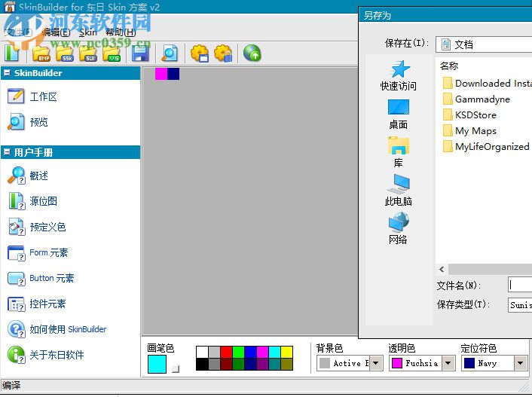Click the fuchsia pixel on the canvas
The image size is (532, 397).
coord(161,74)
